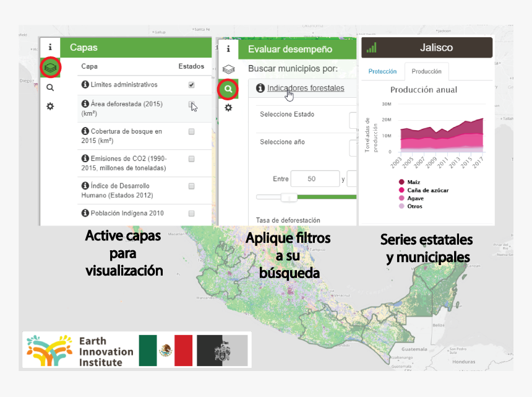Click the Entre minimum value field showing 50
Image resolution: width=532 pixels, height=397 pixels.
click(x=315, y=178)
